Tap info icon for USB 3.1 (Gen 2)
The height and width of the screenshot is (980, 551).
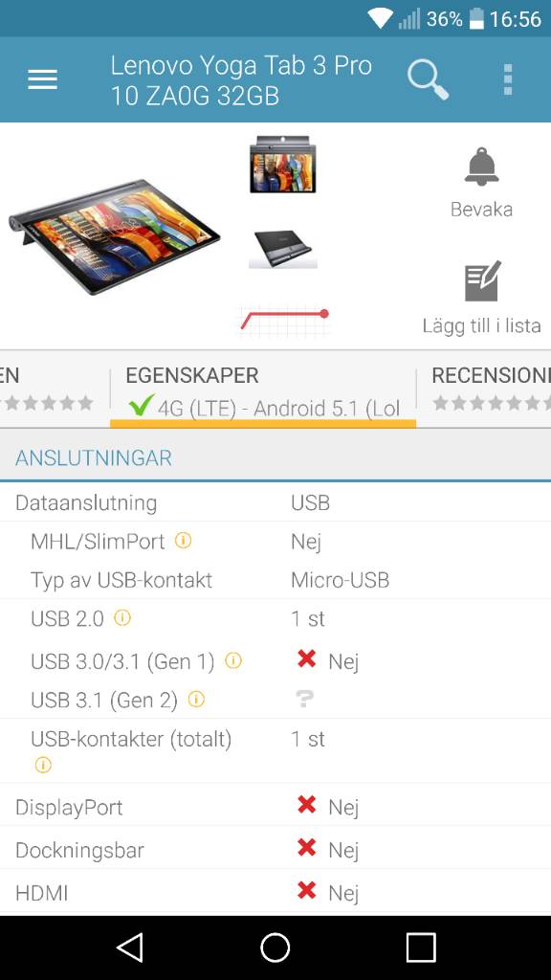pyautogui.click(x=196, y=699)
